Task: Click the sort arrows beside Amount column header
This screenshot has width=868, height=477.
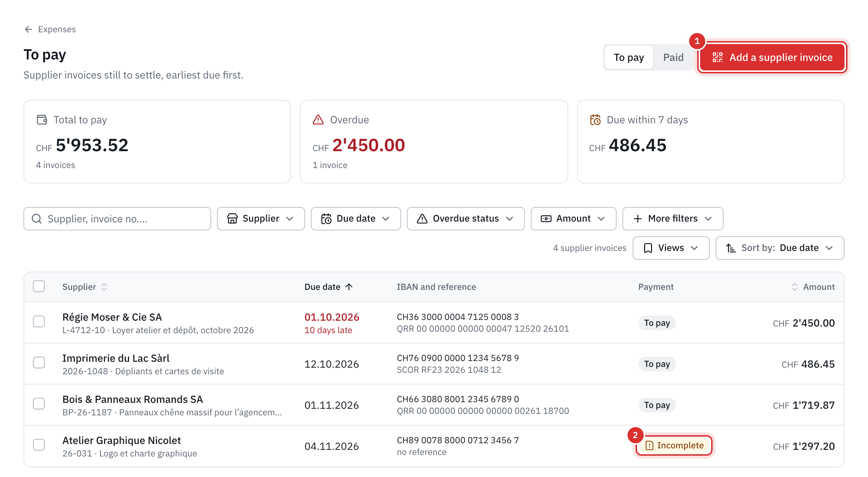Action: pyautogui.click(x=794, y=287)
